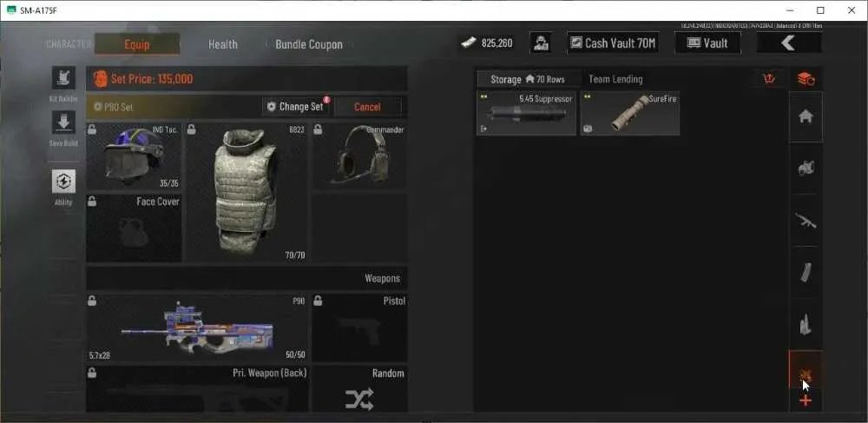Viewport: 868px width, 423px height.
Task: Open the Vault button
Action: [707, 43]
